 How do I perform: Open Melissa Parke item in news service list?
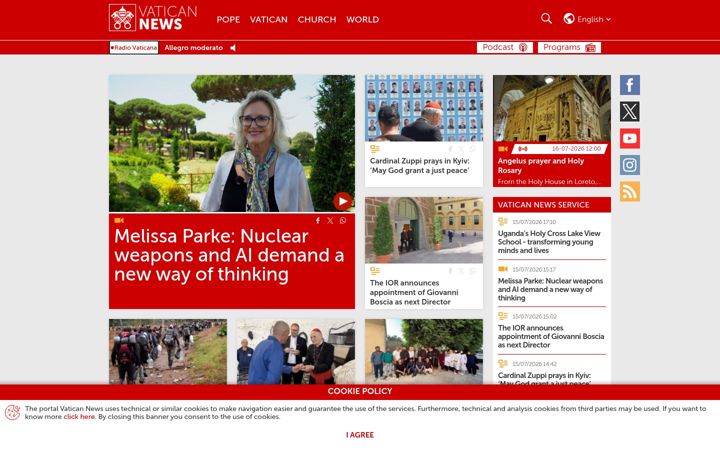coord(551,289)
